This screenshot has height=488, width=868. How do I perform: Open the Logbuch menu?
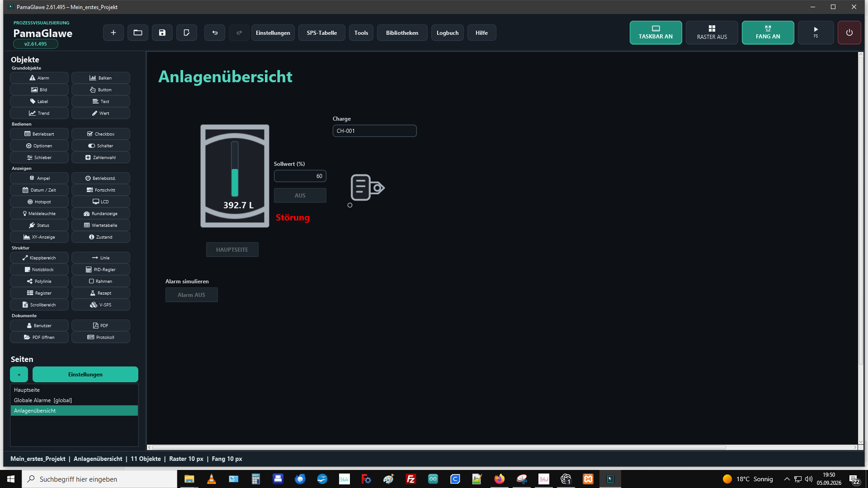[x=448, y=33]
